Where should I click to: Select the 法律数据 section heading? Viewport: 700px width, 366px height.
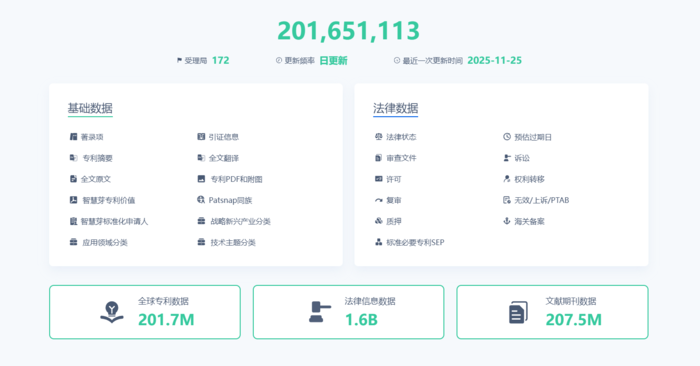(x=396, y=108)
